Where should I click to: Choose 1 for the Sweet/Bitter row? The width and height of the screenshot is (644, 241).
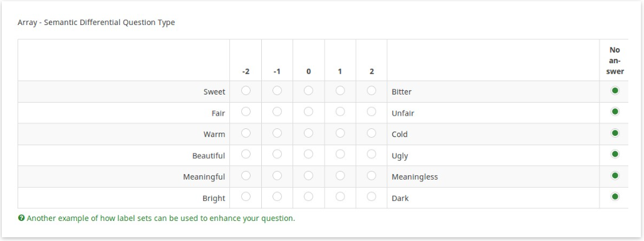click(x=340, y=90)
